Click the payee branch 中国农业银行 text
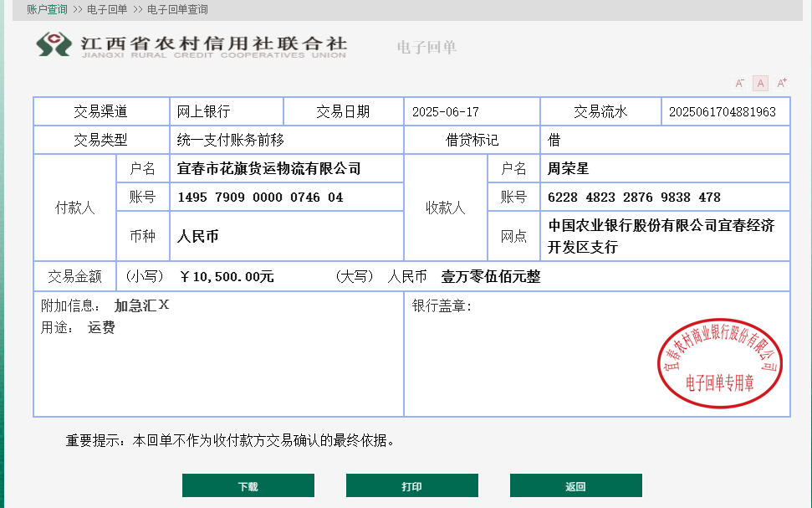812x508 pixels. click(661, 236)
